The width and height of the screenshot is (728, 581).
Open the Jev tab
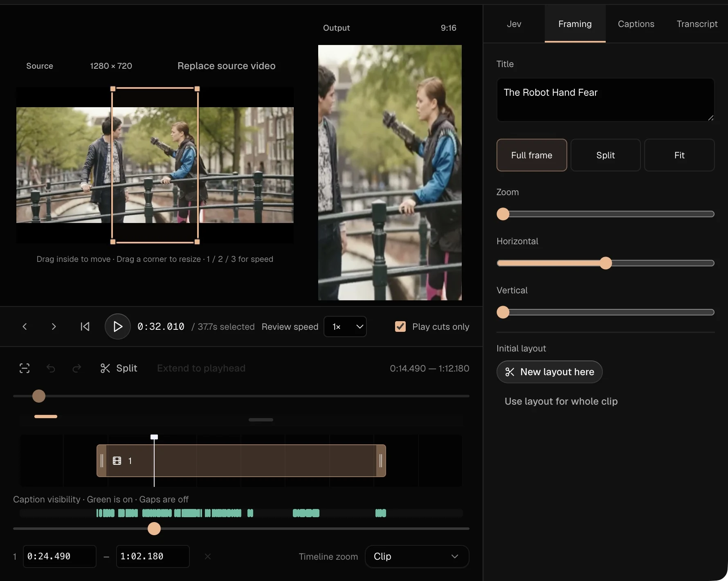click(514, 24)
